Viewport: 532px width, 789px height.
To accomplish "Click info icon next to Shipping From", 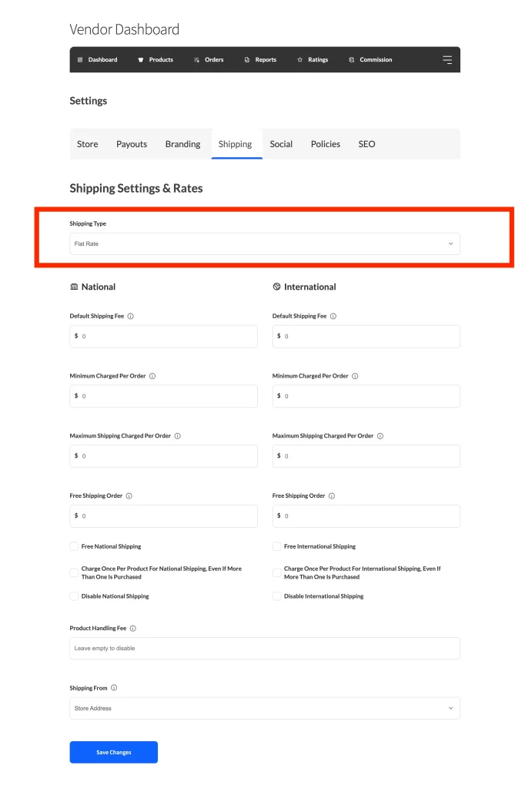I will click(x=114, y=688).
